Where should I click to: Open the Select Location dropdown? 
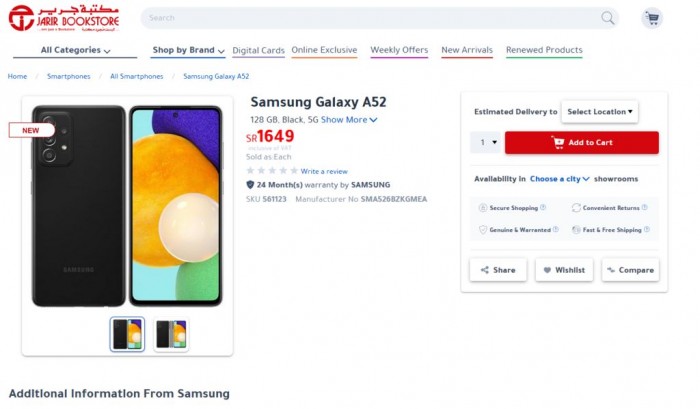[x=600, y=112]
